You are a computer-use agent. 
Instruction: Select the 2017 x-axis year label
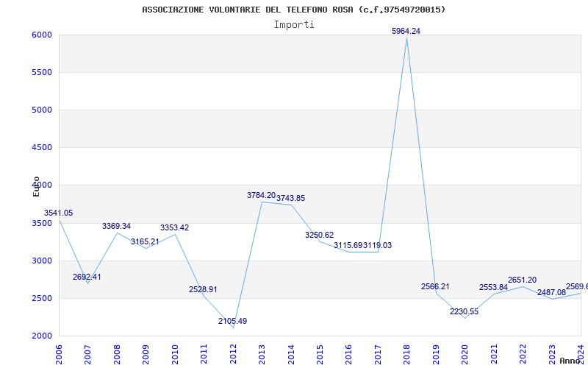(x=378, y=354)
